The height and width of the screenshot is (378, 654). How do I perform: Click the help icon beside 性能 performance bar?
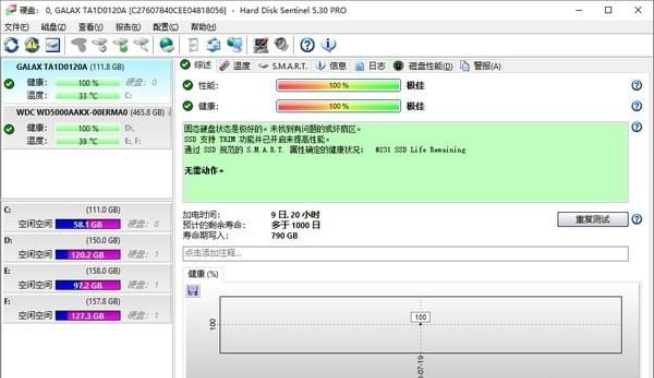636,86
